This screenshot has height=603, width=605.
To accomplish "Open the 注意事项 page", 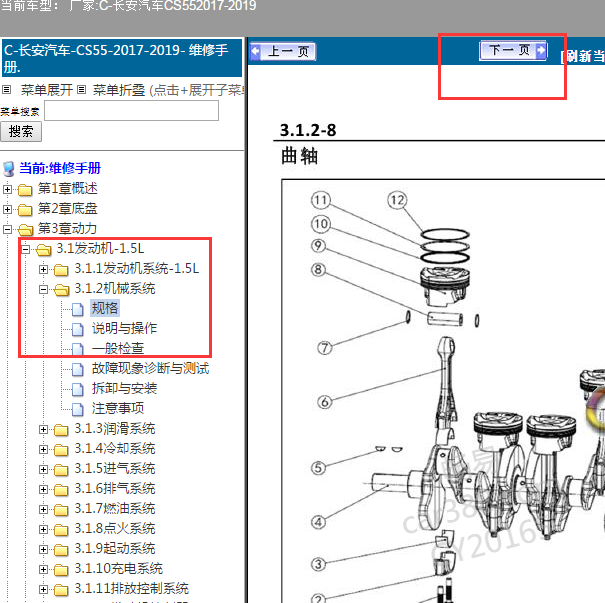I will tap(118, 409).
